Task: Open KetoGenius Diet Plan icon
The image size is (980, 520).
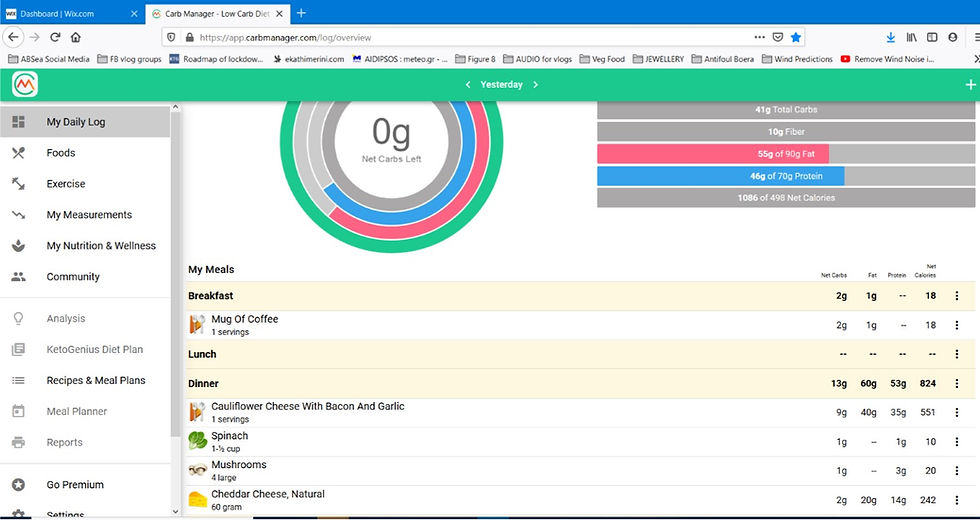Action: (x=19, y=349)
